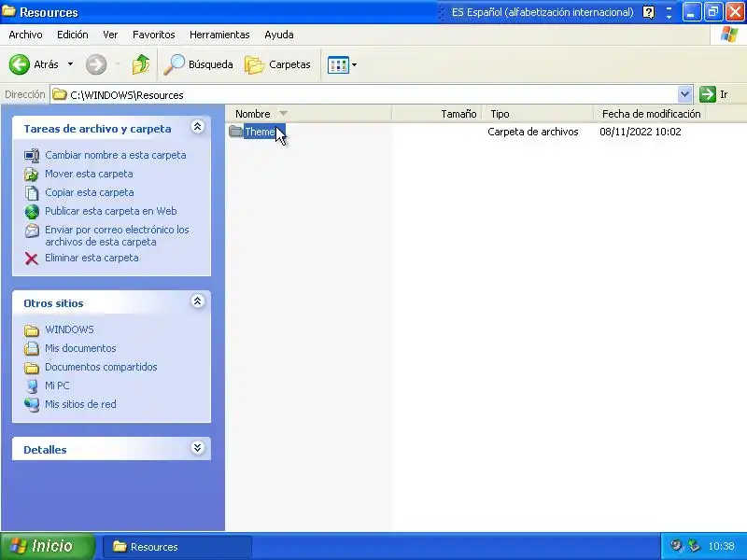
Task: Click the rename folder icon
Action: pos(32,156)
